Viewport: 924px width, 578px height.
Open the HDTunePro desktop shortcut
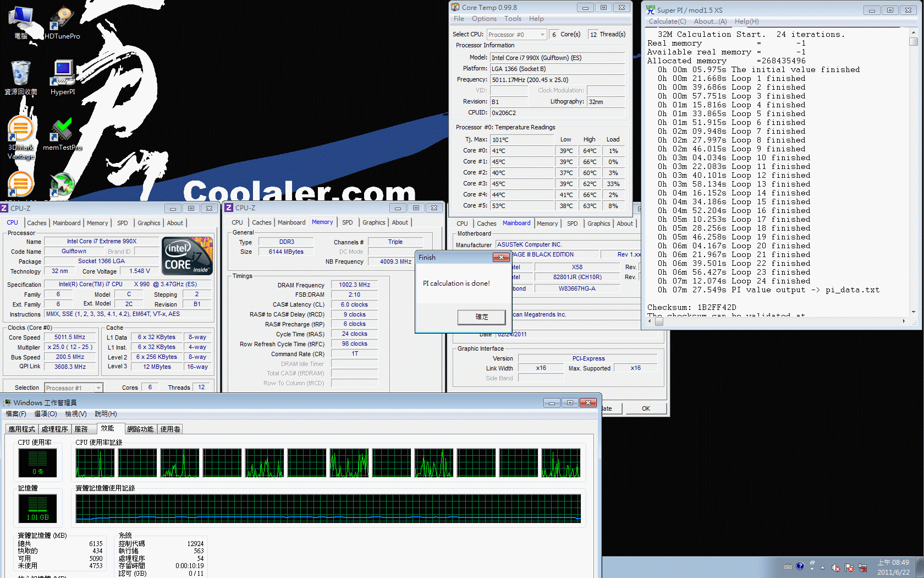(62, 22)
